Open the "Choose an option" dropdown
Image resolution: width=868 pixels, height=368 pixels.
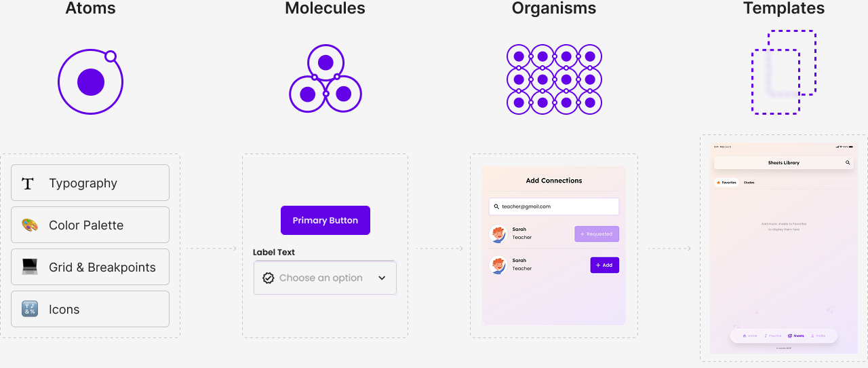click(325, 278)
